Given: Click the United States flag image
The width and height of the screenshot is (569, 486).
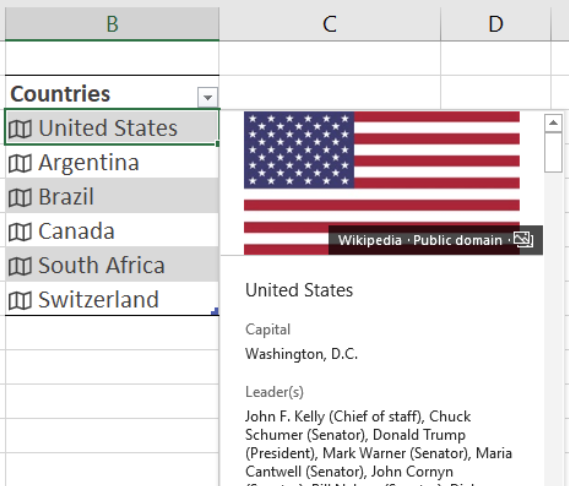Looking at the screenshot, I should [x=382, y=183].
